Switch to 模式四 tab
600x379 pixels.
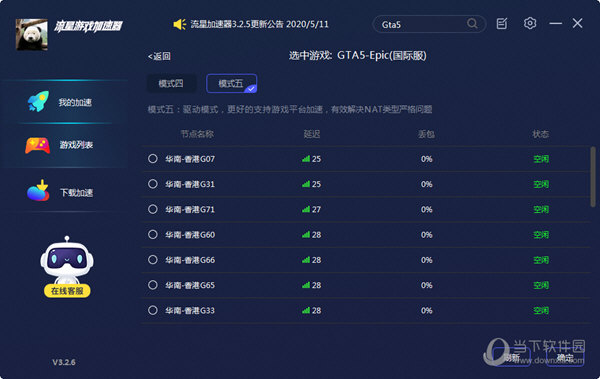click(x=171, y=83)
